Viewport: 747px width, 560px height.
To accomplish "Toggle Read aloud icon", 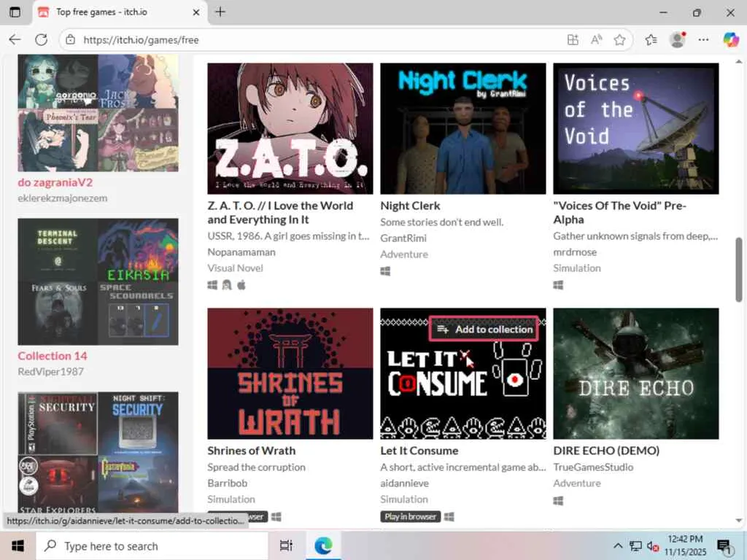I will click(596, 40).
